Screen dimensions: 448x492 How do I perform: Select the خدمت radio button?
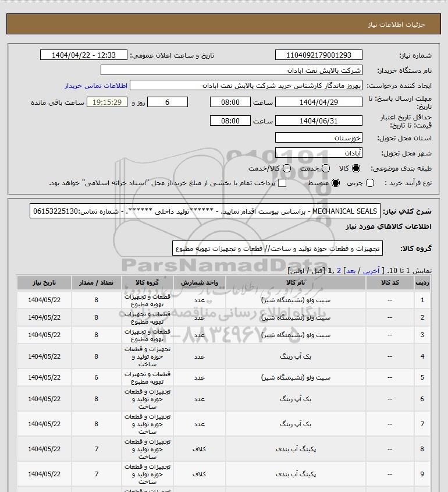pyautogui.click(x=326, y=168)
